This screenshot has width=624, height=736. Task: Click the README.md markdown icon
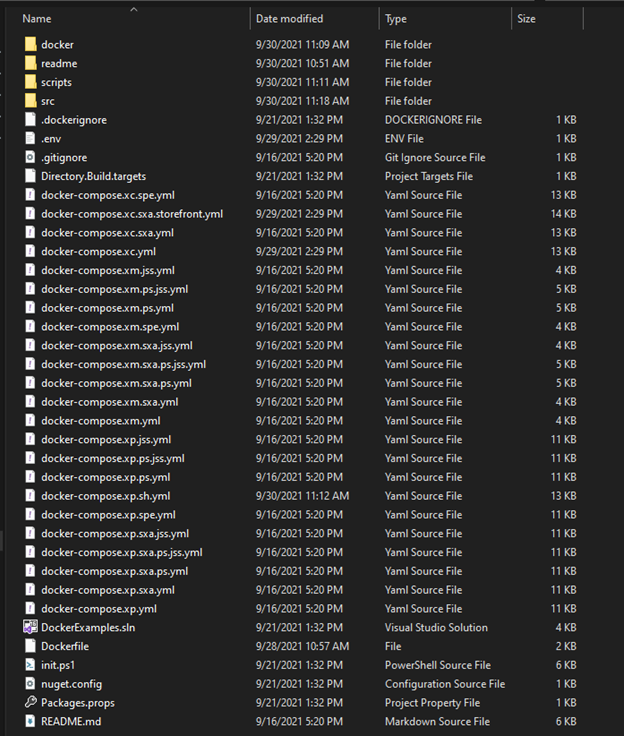click(x=31, y=721)
